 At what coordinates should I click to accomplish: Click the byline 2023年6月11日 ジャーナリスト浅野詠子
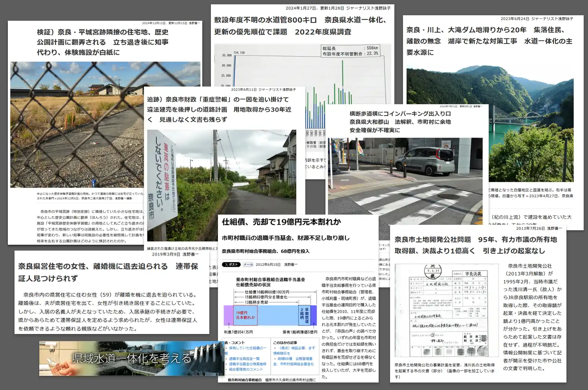pos(263,90)
